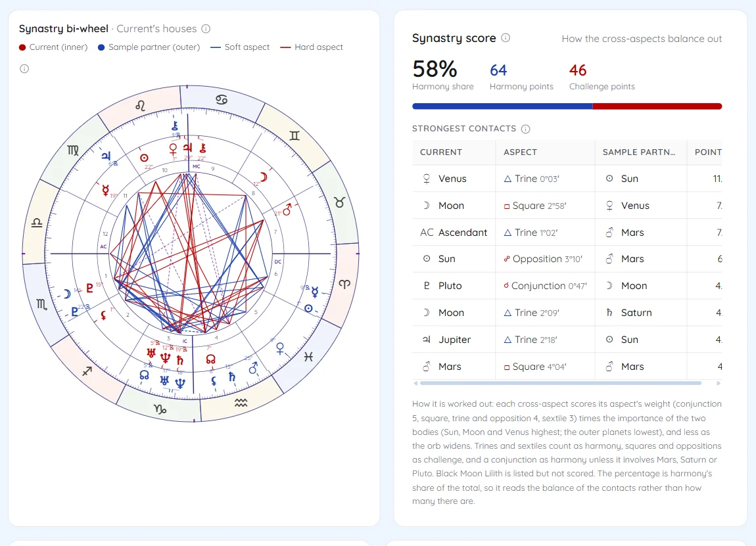Click the Cancer sign glyph on the wheel
Viewport: 756px width, 546px height.
[x=222, y=100]
